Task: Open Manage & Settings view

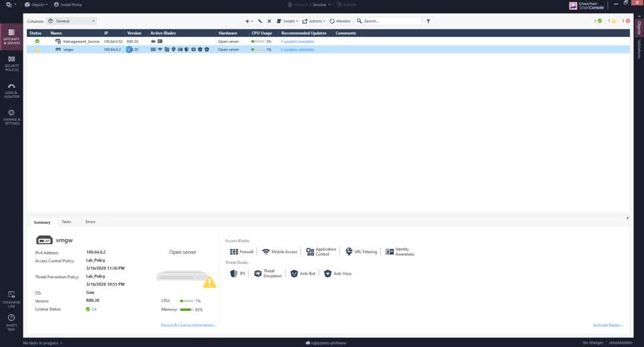Action: pyautogui.click(x=11, y=117)
